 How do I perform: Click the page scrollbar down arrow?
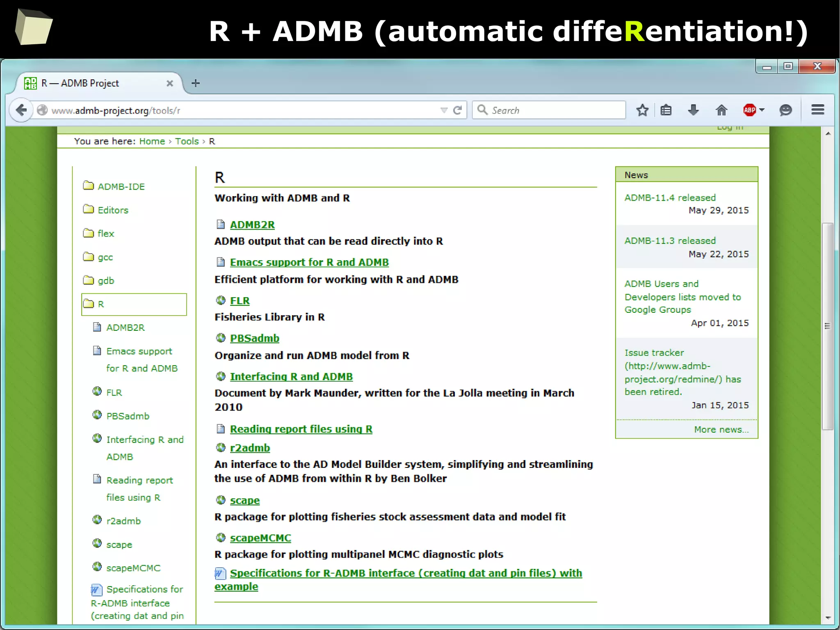point(828,618)
